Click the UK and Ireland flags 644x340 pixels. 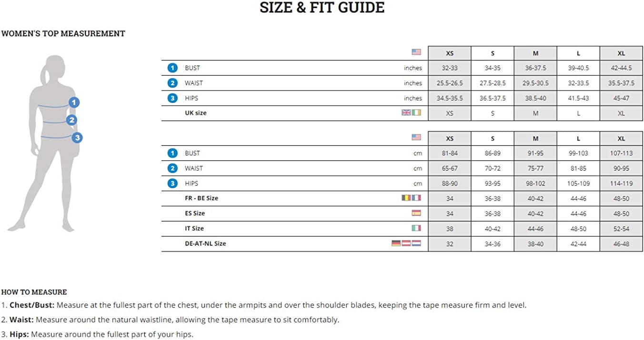[412, 113]
